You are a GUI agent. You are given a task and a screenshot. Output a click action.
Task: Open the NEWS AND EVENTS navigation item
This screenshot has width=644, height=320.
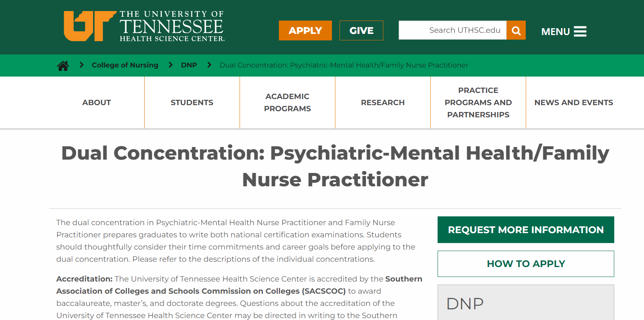point(573,102)
